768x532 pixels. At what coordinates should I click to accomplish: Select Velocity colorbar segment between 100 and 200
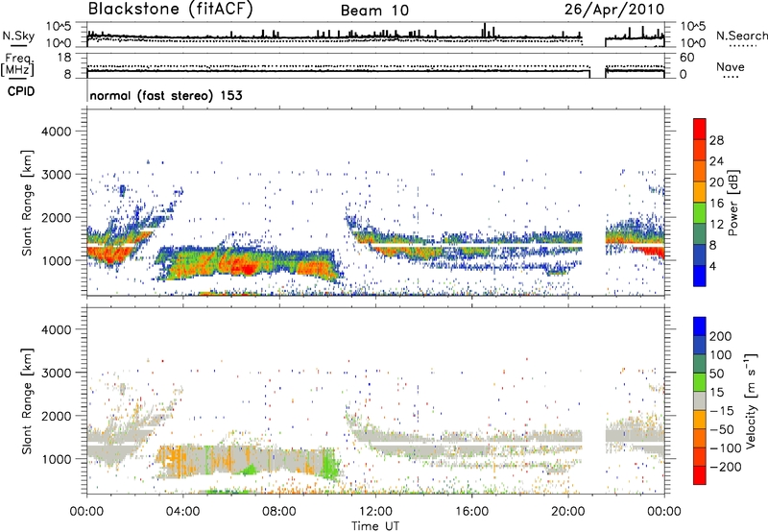700,345
